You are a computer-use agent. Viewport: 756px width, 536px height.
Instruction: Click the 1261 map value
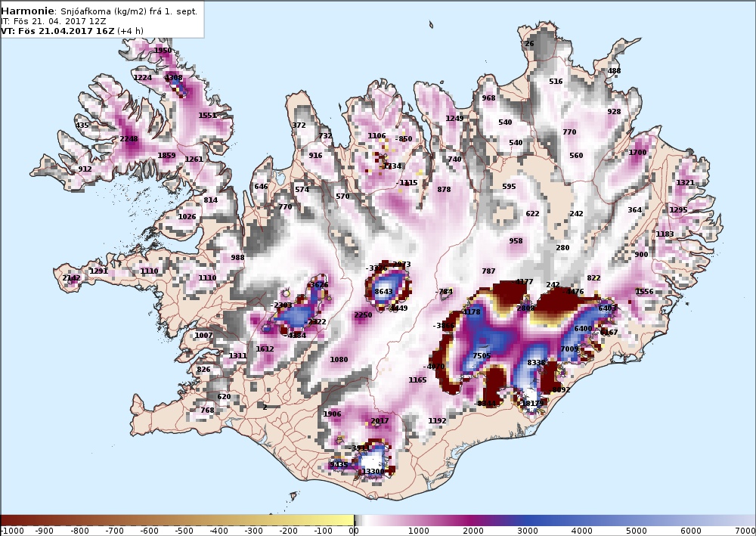pyautogui.click(x=194, y=160)
